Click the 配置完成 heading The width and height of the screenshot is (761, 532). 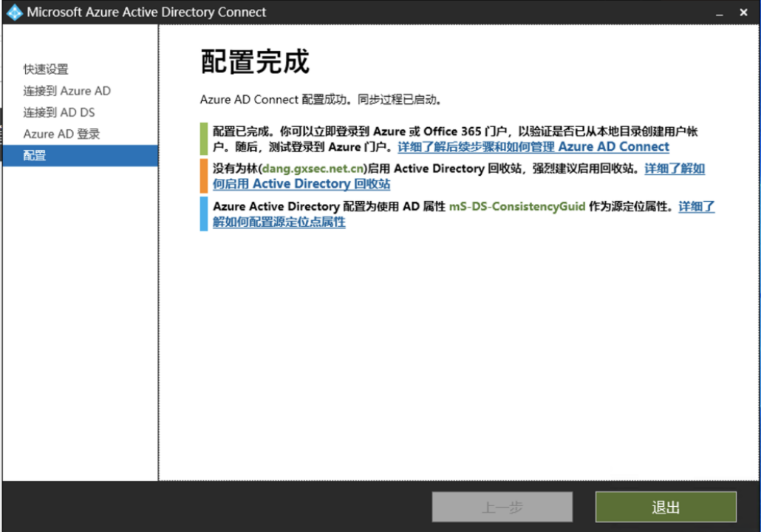256,61
